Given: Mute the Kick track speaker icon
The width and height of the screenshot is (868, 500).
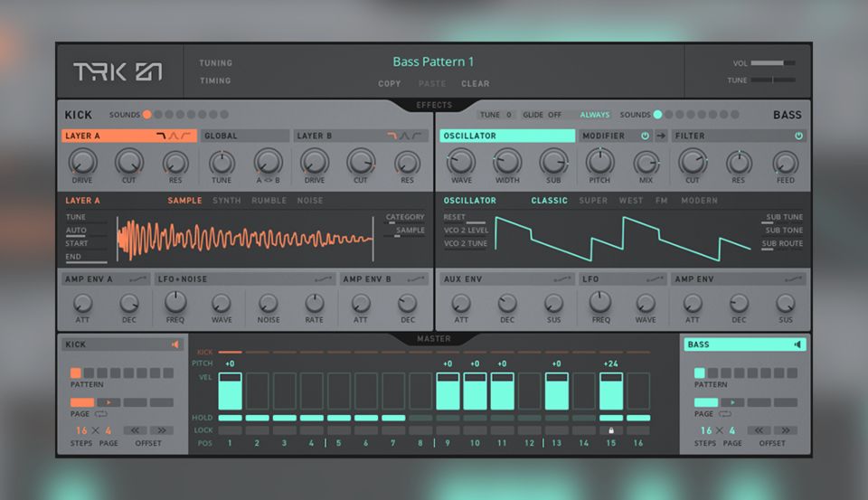Looking at the screenshot, I should [x=175, y=344].
